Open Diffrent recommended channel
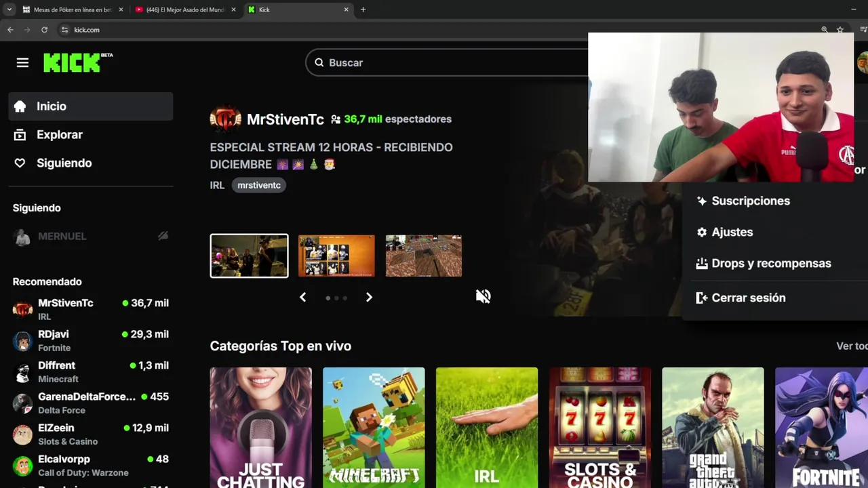This screenshot has height=488, width=868. coord(91,371)
